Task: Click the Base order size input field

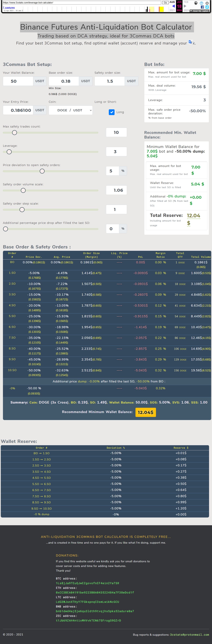Action: [x=64, y=81]
